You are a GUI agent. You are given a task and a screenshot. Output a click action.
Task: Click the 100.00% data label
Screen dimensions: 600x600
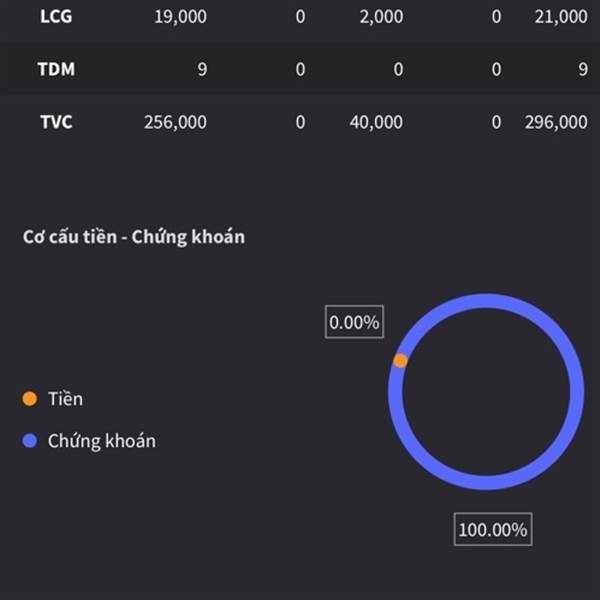(x=493, y=529)
